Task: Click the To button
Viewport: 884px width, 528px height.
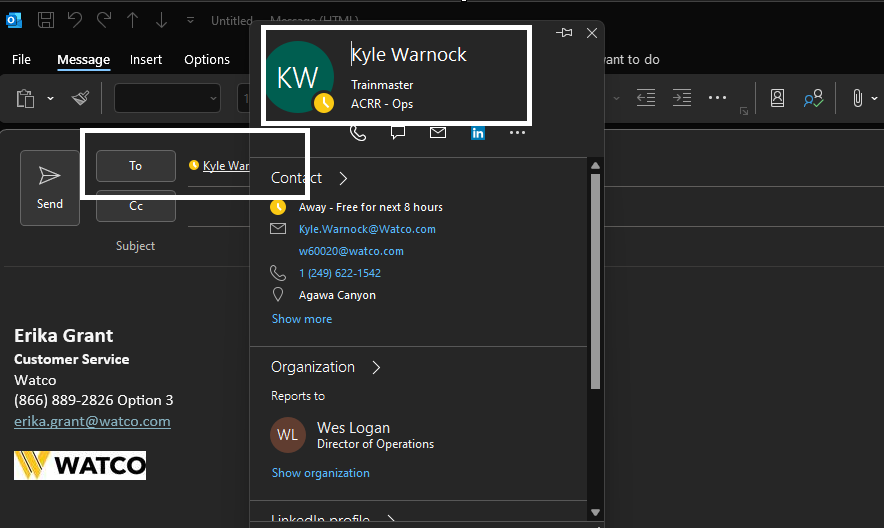Action: pos(135,166)
